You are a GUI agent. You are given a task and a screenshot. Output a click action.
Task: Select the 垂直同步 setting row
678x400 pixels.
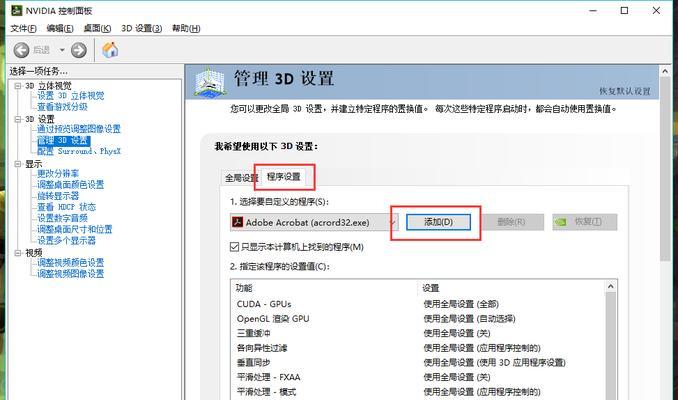[x=419, y=363]
